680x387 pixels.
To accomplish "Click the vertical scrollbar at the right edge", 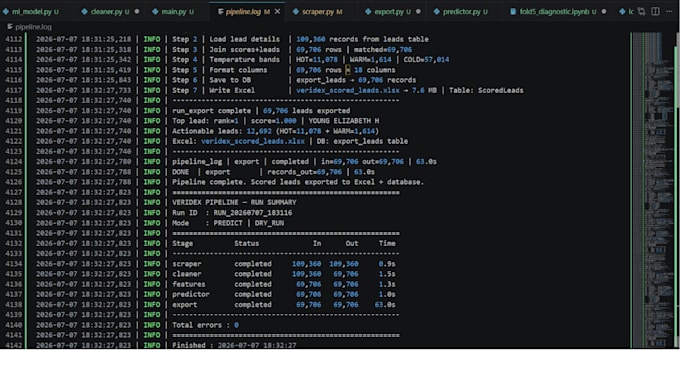I will pyautogui.click(x=677, y=190).
